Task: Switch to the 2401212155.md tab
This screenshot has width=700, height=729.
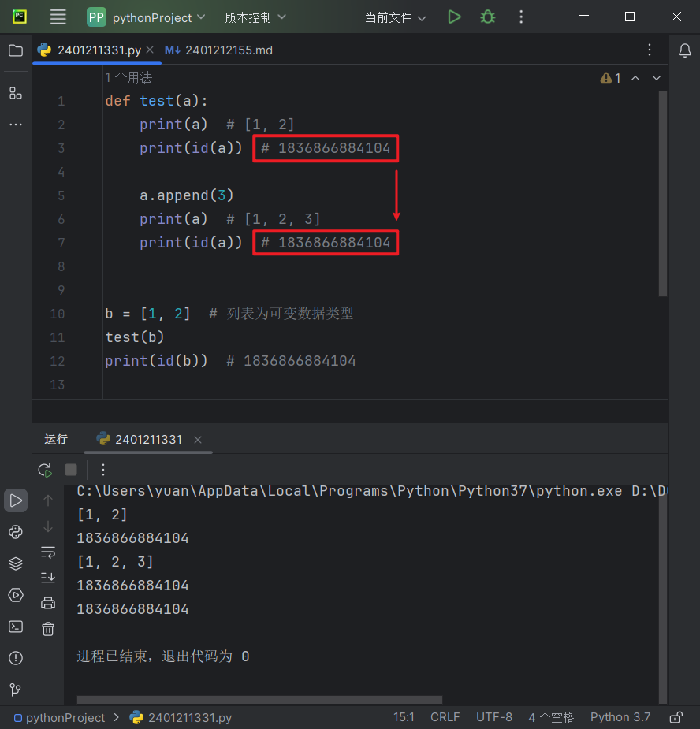Action: pos(218,50)
